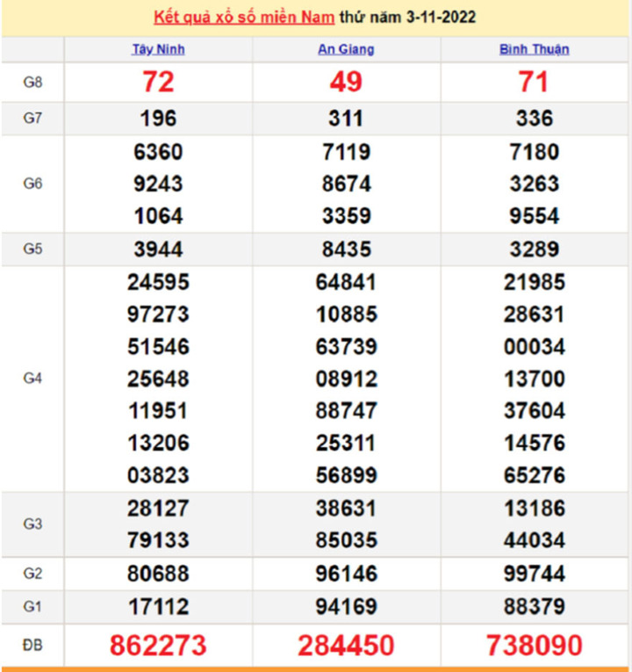Click the G5 number 8435

[346, 249]
